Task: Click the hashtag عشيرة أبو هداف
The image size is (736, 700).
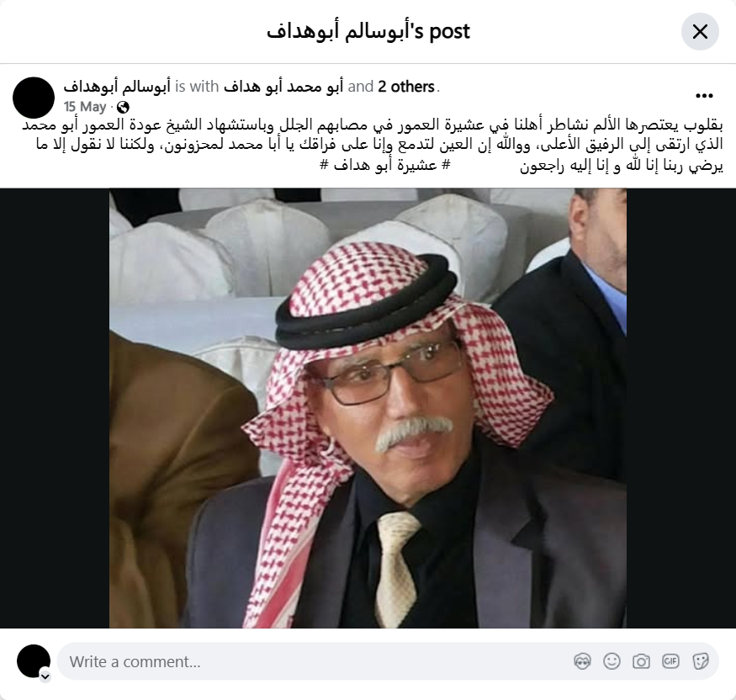Action: (385, 165)
